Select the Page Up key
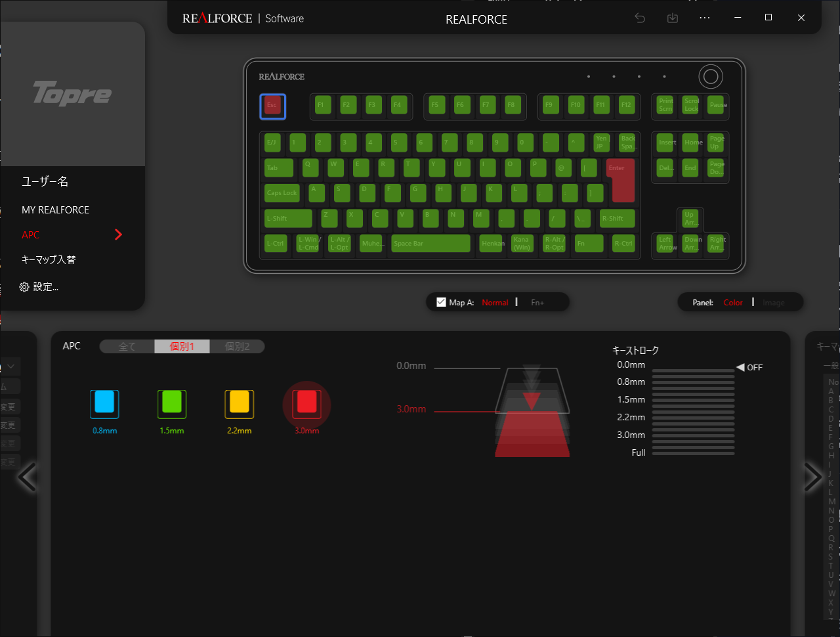Image resolution: width=840 pixels, height=637 pixels. (716, 143)
